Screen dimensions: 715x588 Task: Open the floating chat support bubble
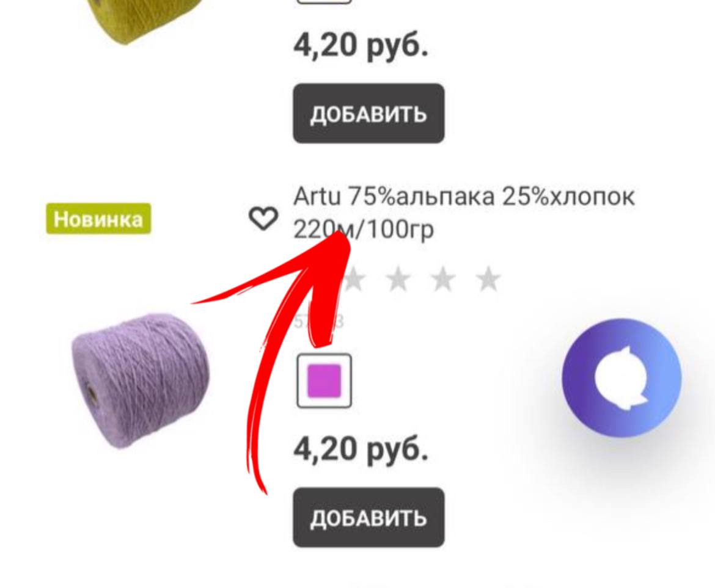(x=621, y=378)
